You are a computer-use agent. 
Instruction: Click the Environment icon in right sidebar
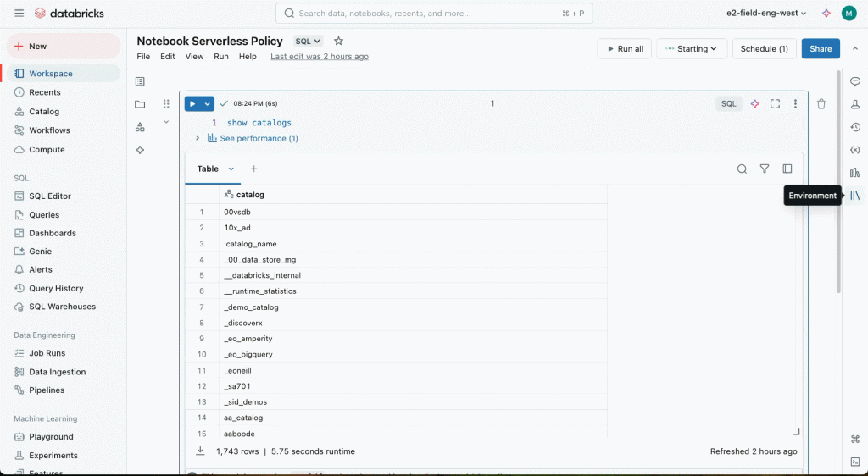tap(855, 196)
